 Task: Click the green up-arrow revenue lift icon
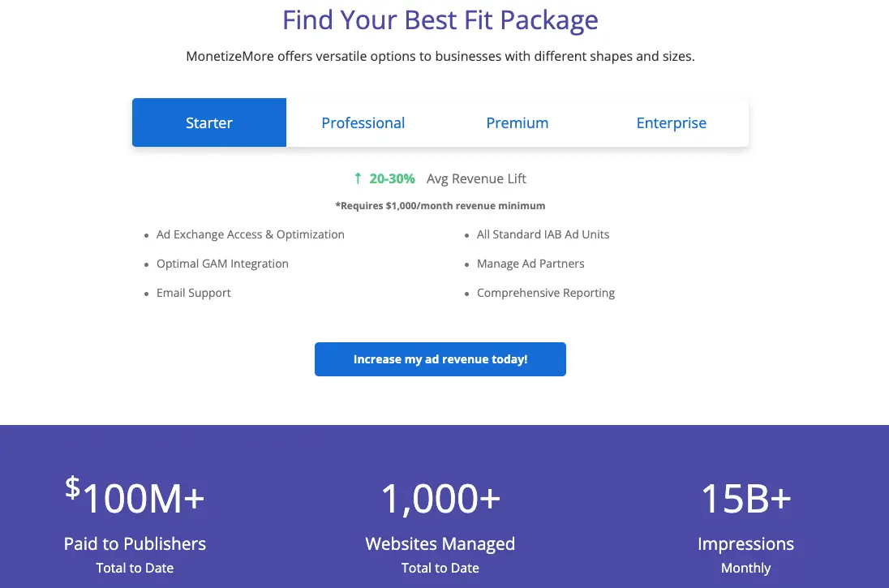pos(358,178)
